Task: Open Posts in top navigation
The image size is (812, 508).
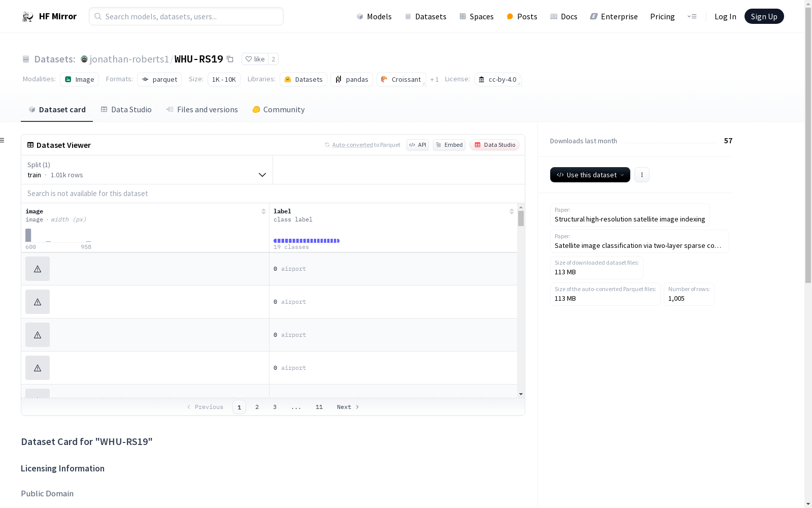Action: tap(522, 16)
